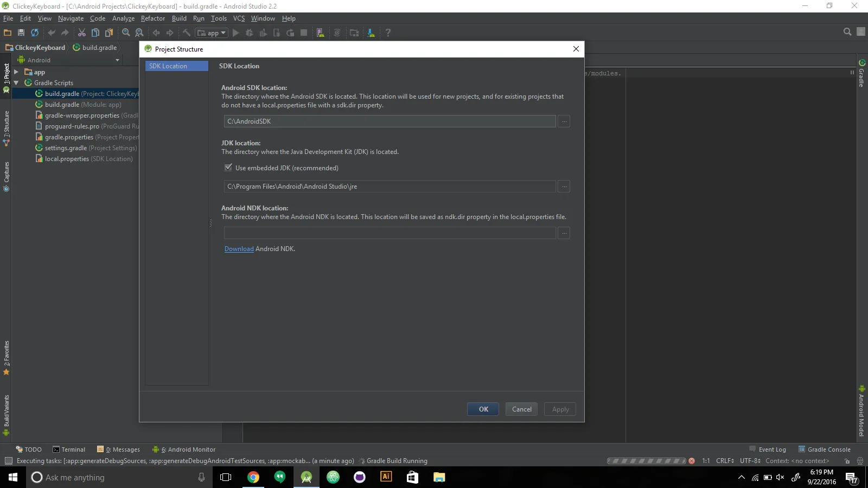This screenshot has width=868, height=488.
Task: Browse for Android SDK location
Action: [564, 121]
